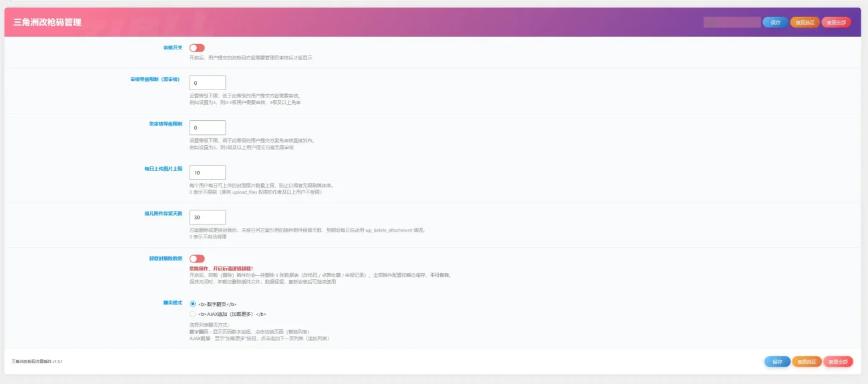Click the bottom 保存 button
868x384 pixels.
pos(777,361)
